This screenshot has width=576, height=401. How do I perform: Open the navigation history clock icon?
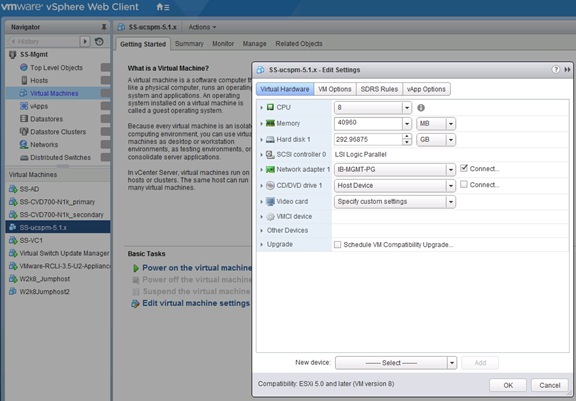(99, 41)
